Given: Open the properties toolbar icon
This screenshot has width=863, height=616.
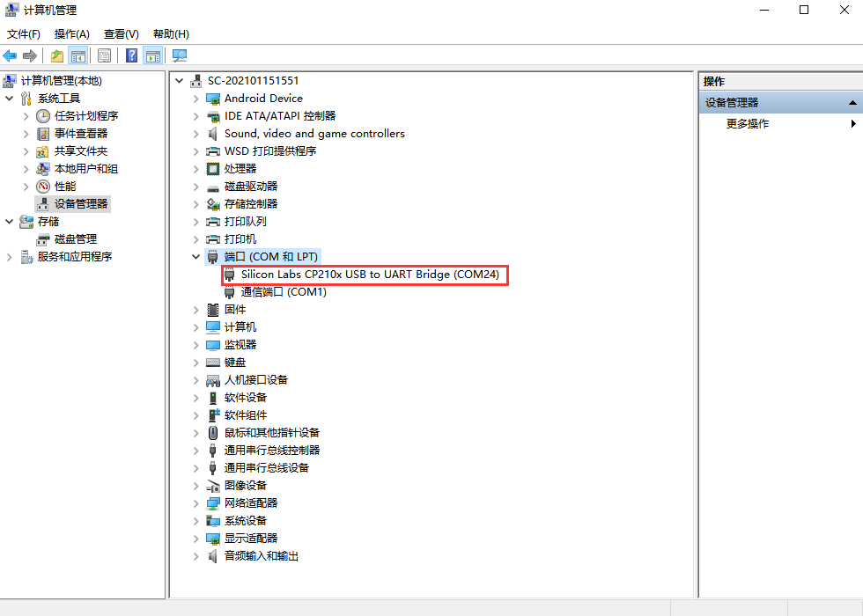Looking at the screenshot, I should [104, 56].
